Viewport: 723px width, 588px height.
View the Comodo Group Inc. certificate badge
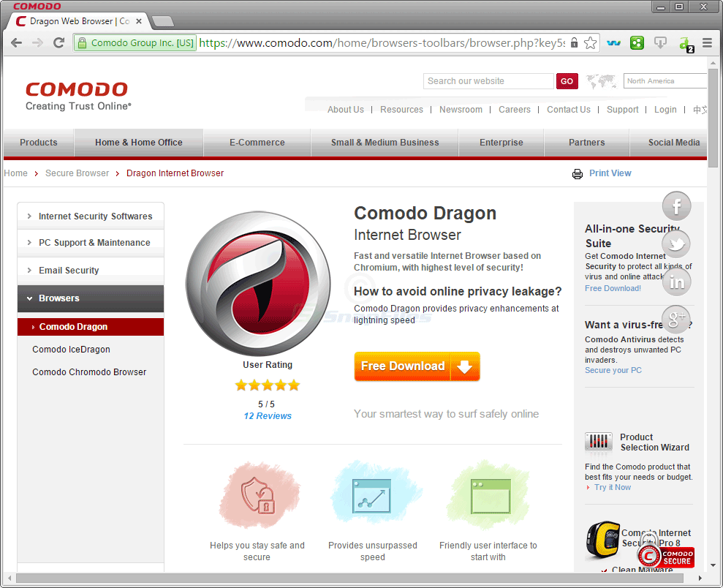coord(135,43)
